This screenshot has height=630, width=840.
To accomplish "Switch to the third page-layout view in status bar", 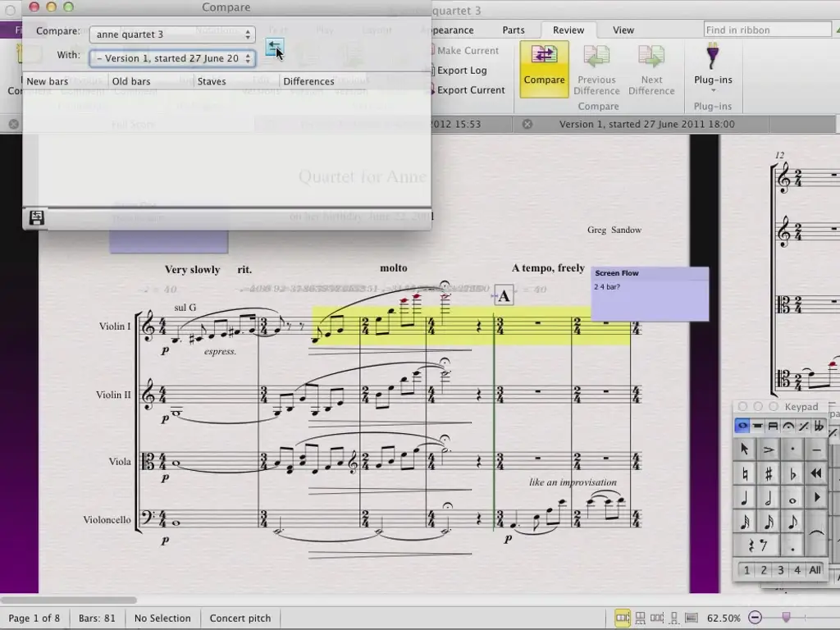I will 657,618.
